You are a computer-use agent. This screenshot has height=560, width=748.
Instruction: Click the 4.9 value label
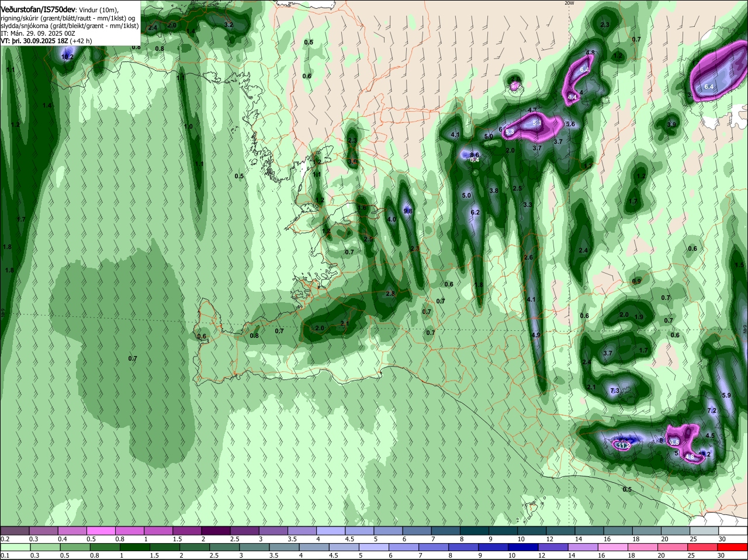(536, 335)
